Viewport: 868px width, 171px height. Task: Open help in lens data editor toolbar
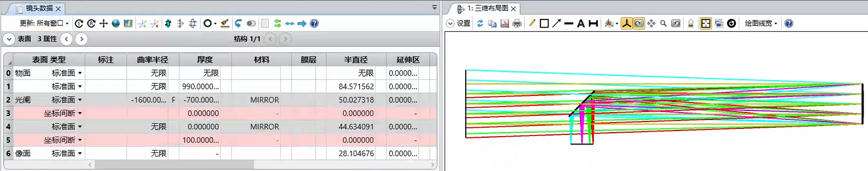pos(314,24)
